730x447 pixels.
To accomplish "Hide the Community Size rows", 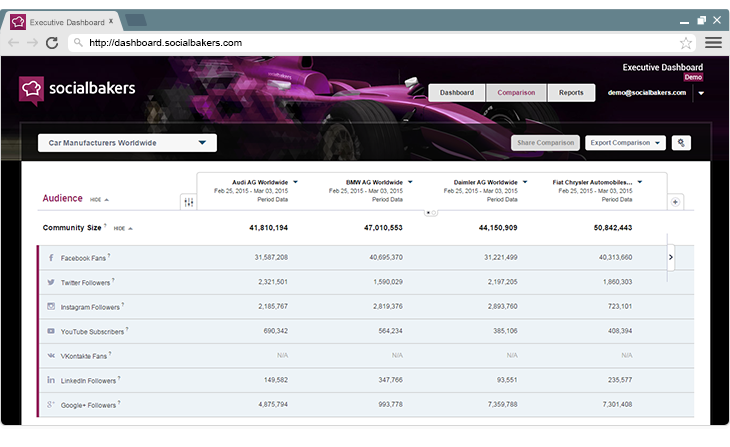I will click(123, 228).
